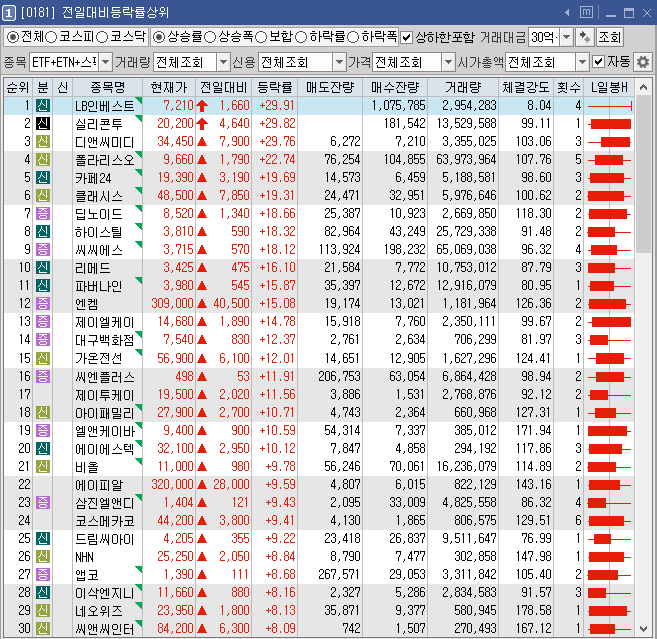Click the 매수잔량 column header
657x639 pixels.
[x=395, y=87]
